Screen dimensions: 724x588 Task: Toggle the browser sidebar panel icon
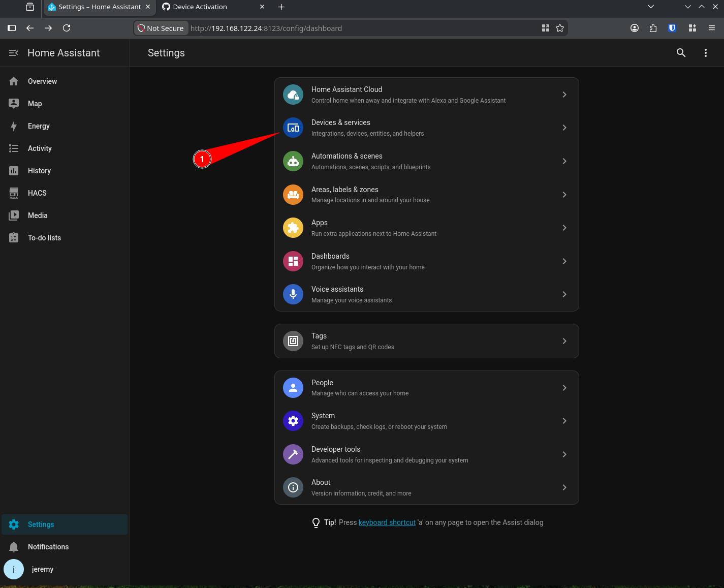(12, 28)
